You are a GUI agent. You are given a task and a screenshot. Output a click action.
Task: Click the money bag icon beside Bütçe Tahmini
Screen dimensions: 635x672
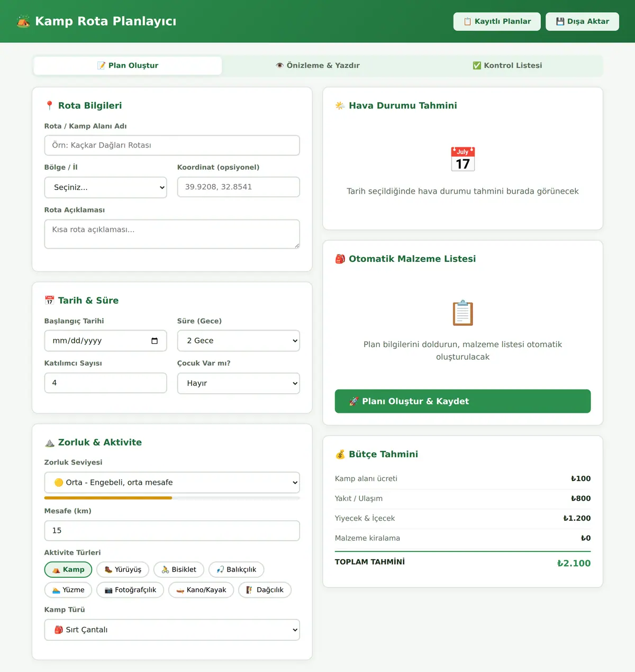(340, 455)
